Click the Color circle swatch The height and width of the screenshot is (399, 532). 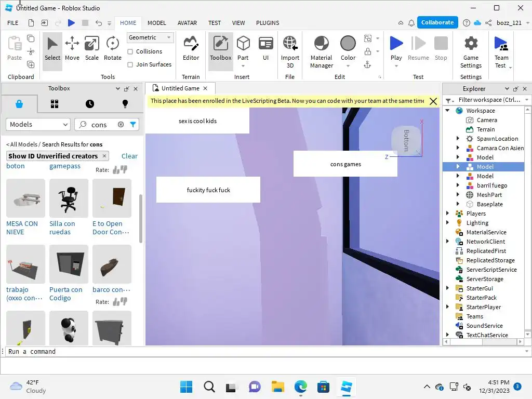[x=348, y=44]
